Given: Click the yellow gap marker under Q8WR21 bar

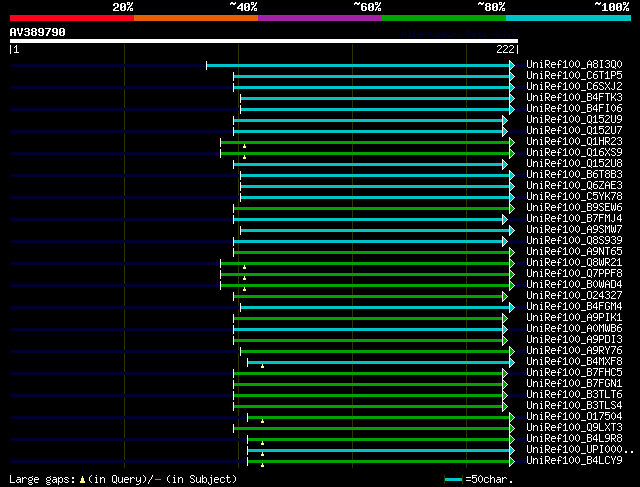Looking at the screenshot, I should click(244, 267).
